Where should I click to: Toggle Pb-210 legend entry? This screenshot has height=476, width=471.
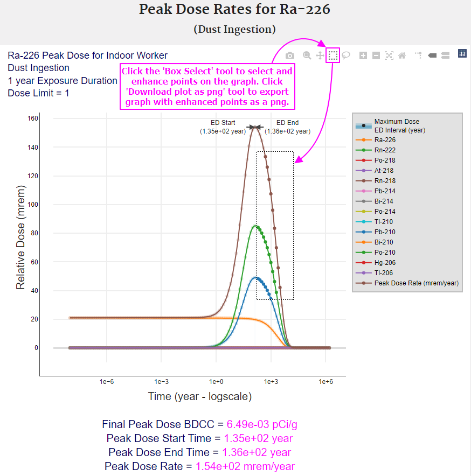tap(385, 232)
